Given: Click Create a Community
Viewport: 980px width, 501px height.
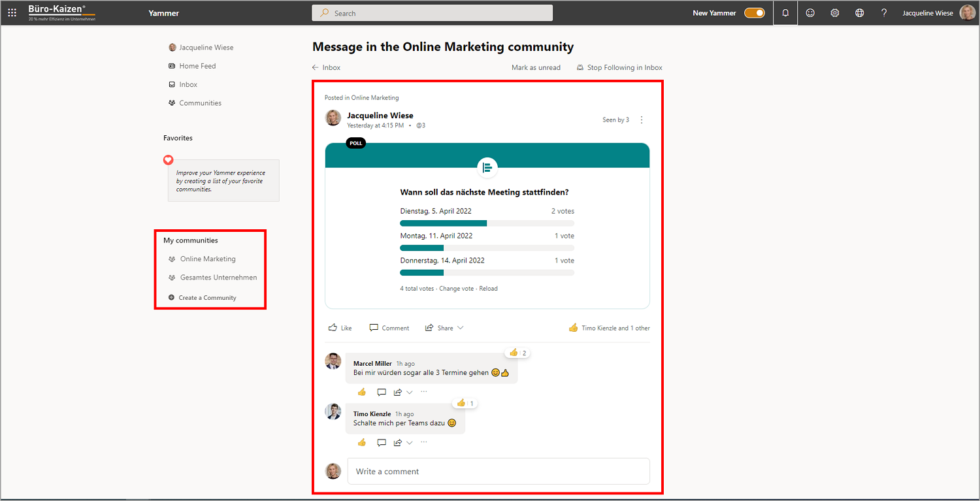Looking at the screenshot, I should pyautogui.click(x=202, y=297).
